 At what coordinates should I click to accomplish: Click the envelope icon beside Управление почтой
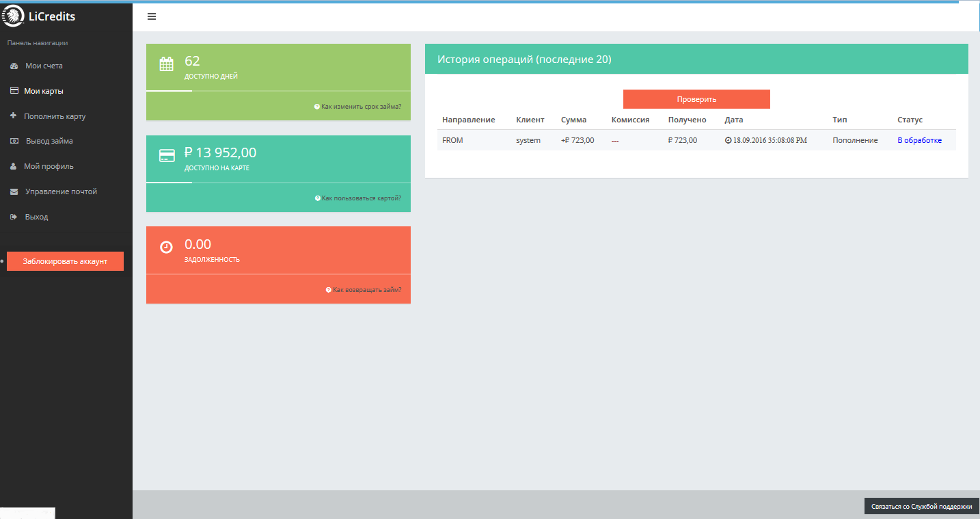14,191
